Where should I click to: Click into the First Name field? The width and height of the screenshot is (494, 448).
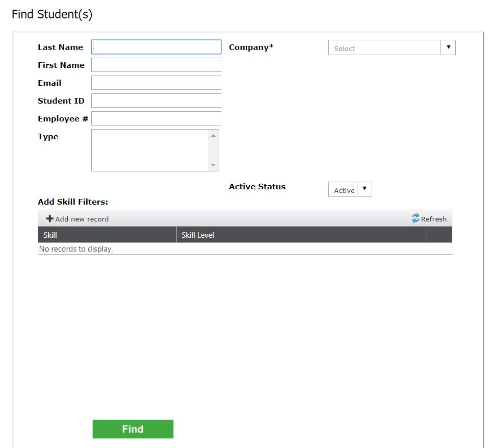tap(156, 65)
